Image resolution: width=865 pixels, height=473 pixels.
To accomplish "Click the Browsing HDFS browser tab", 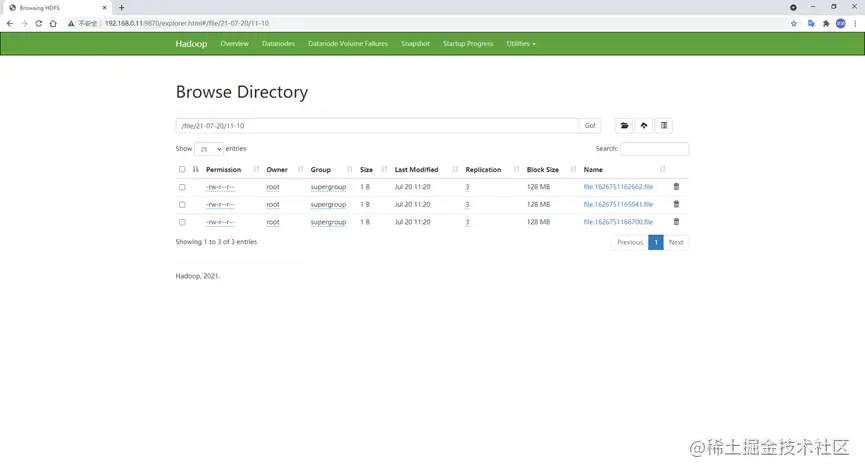I will click(57, 8).
